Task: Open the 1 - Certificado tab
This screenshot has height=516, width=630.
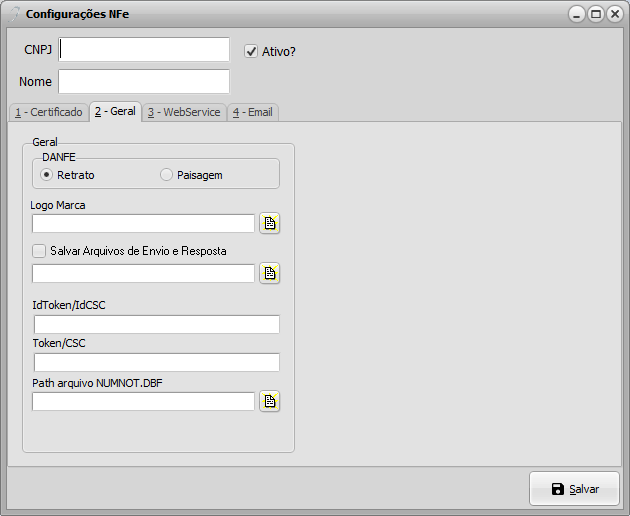Action: pos(49,112)
